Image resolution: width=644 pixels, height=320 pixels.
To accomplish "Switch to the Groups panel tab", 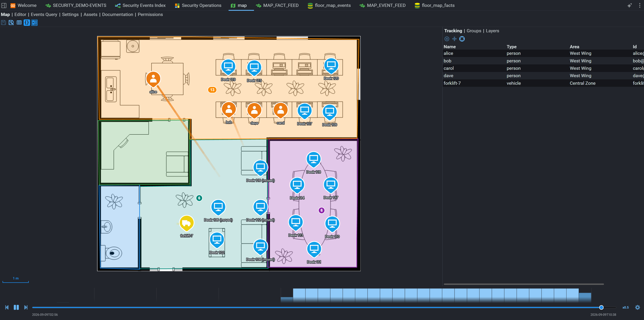I will click(x=474, y=31).
